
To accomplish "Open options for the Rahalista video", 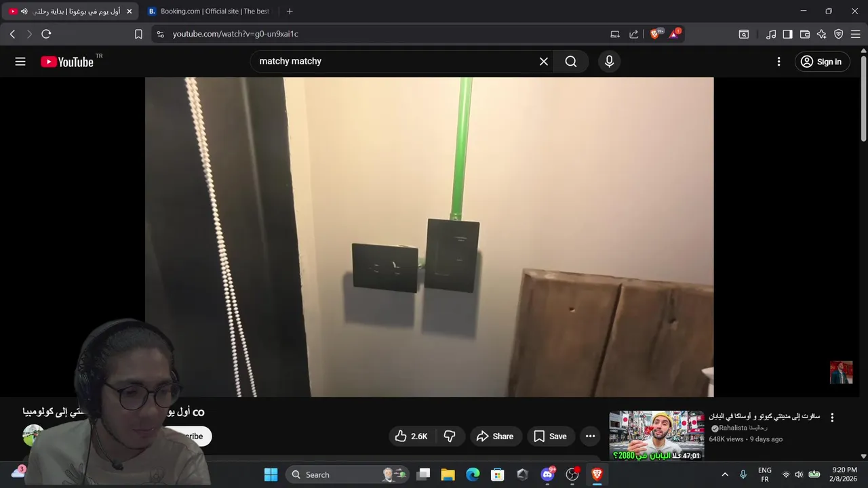I will [x=832, y=418].
